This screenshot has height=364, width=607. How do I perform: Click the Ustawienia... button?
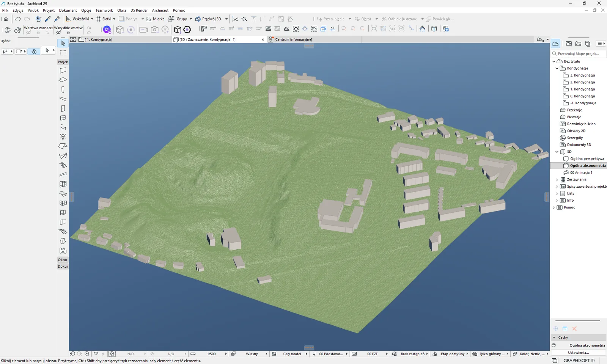coord(578,353)
